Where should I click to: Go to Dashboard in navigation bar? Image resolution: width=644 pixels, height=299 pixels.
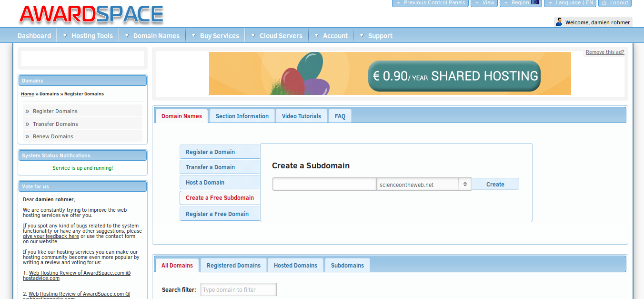pyautogui.click(x=34, y=36)
